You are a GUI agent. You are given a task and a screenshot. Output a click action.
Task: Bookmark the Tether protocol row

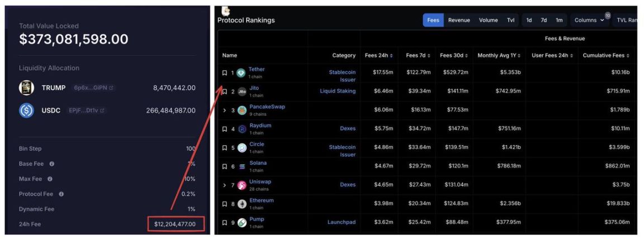point(224,73)
